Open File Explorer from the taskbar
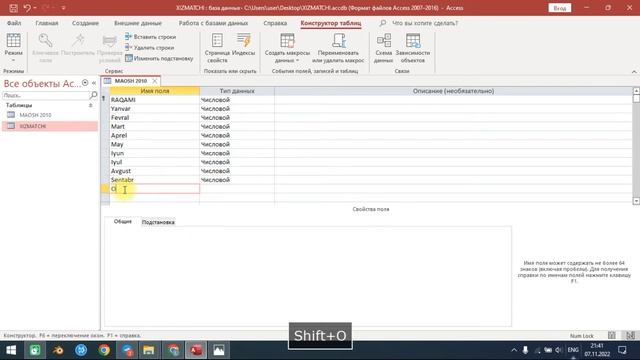This screenshot has height=360, width=640. click(x=149, y=350)
